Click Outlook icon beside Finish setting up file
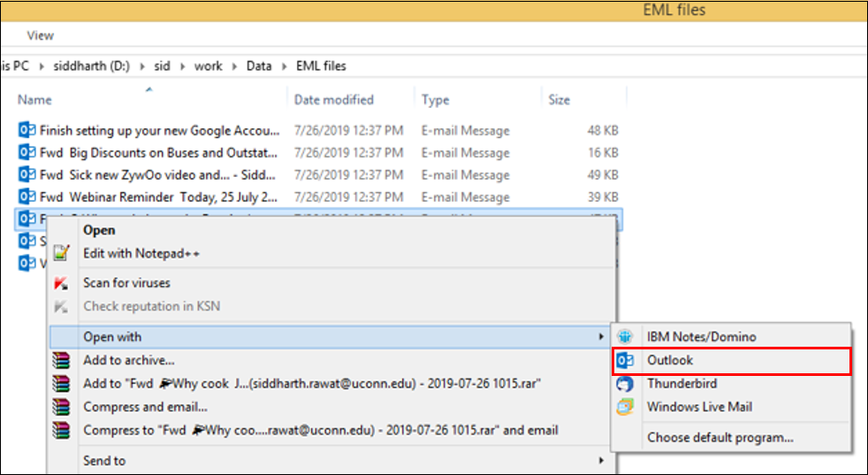Viewport: 868px width, 475px height. (x=27, y=130)
